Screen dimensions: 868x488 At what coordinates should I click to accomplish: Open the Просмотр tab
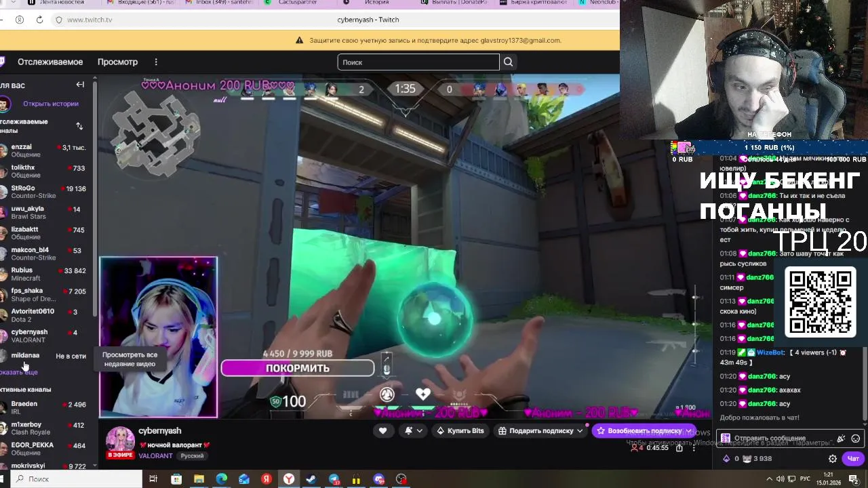(x=117, y=62)
